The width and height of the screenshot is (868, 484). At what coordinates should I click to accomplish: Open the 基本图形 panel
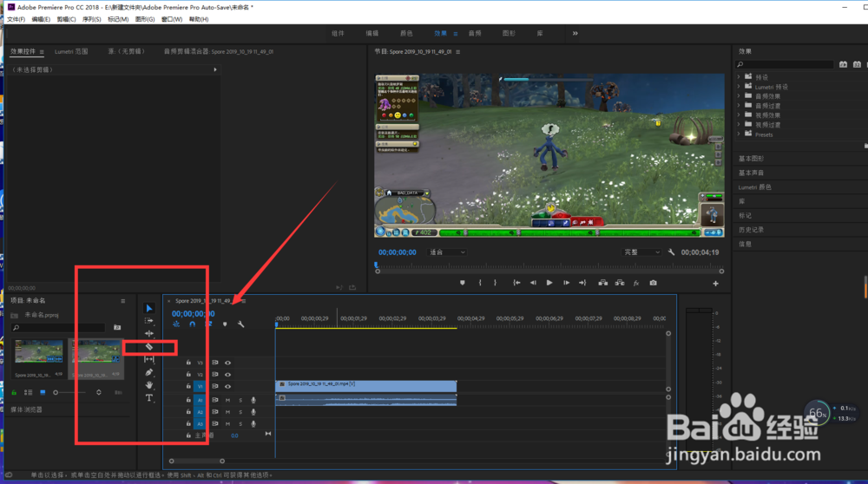click(751, 159)
